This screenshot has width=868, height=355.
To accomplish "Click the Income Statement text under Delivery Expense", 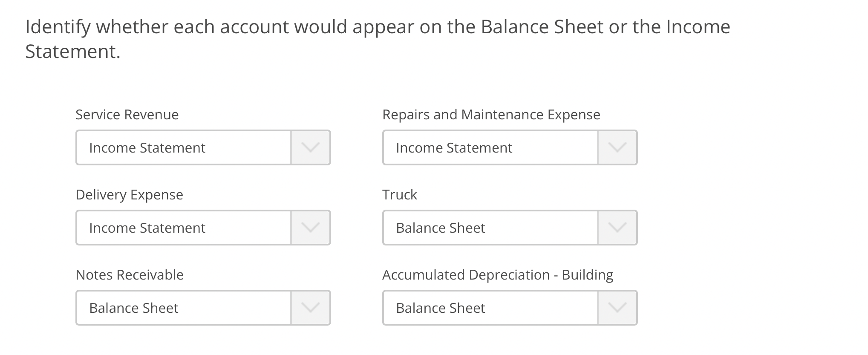I will pos(147,228).
